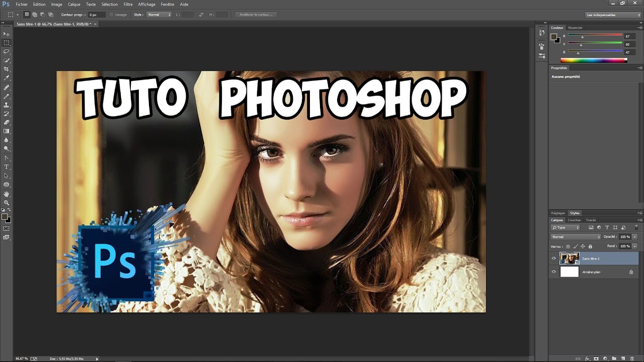The width and height of the screenshot is (644, 362).
Task: Close the Sans titre-1 document tab
Action: click(x=96, y=24)
